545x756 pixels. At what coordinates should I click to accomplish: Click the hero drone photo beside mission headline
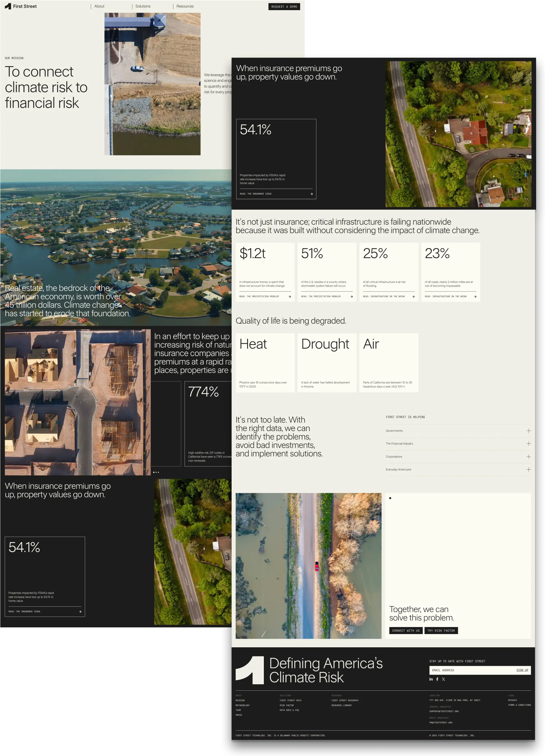pyautogui.click(x=152, y=84)
